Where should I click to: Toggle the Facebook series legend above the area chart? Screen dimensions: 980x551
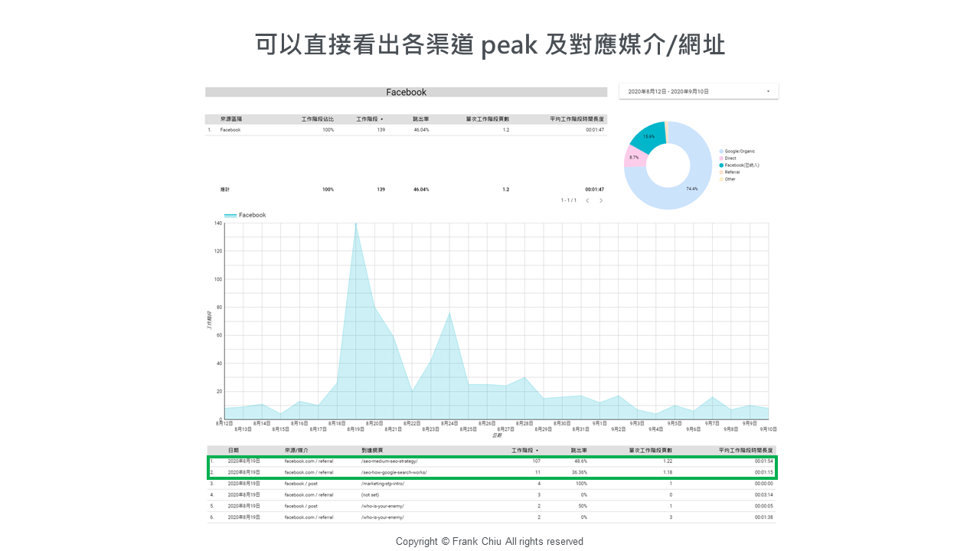(x=243, y=215)
